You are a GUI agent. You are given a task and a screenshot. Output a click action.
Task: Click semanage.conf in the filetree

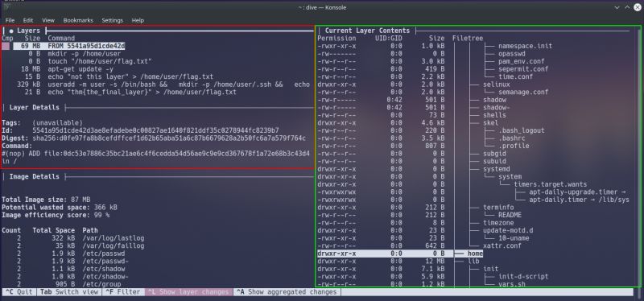coord(522,92)
